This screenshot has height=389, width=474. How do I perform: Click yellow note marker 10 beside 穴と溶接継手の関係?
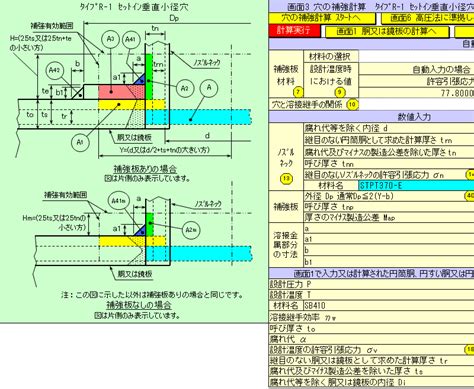tap(352, 105)
